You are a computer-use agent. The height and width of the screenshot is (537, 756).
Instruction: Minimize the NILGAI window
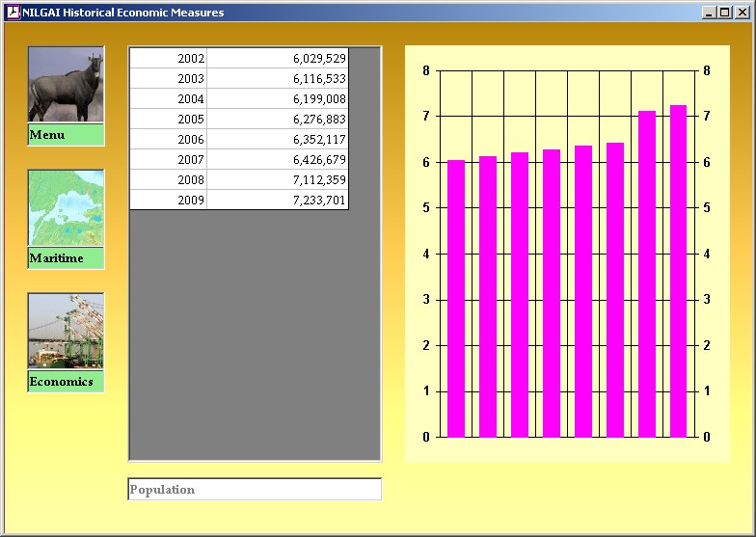(710, 13)
